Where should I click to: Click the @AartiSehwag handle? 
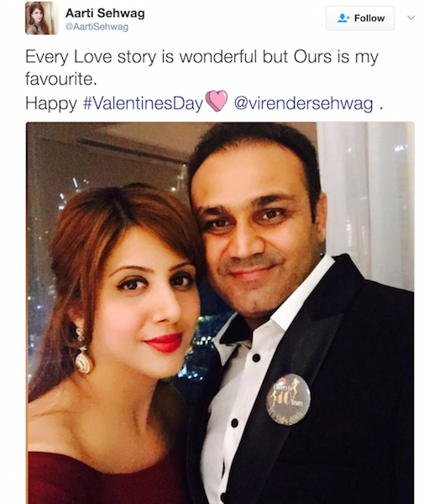point(97,27)
